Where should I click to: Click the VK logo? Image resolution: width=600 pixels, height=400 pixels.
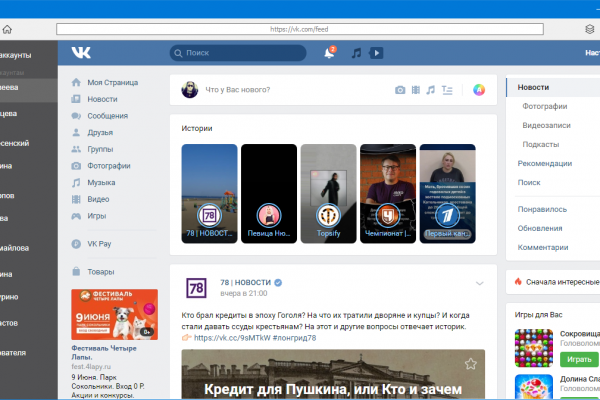pos(81,53)
